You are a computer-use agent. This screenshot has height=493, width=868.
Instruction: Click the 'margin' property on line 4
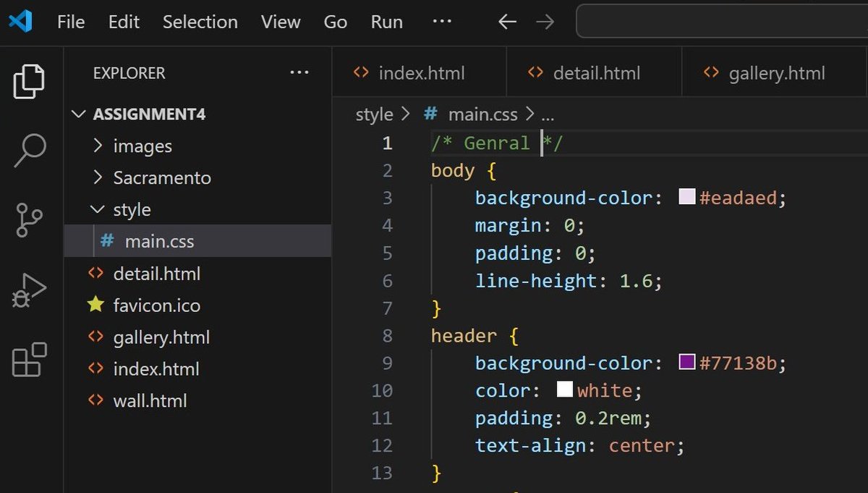[x=508, y=226]
